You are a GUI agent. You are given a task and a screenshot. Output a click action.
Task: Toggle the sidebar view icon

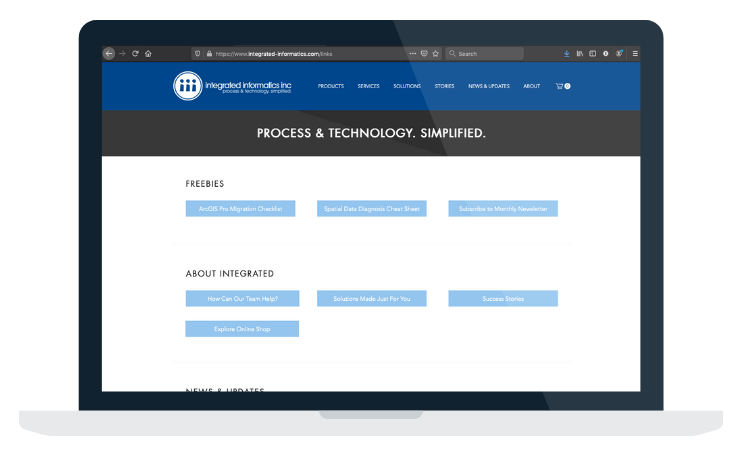[x=592, y=54]
